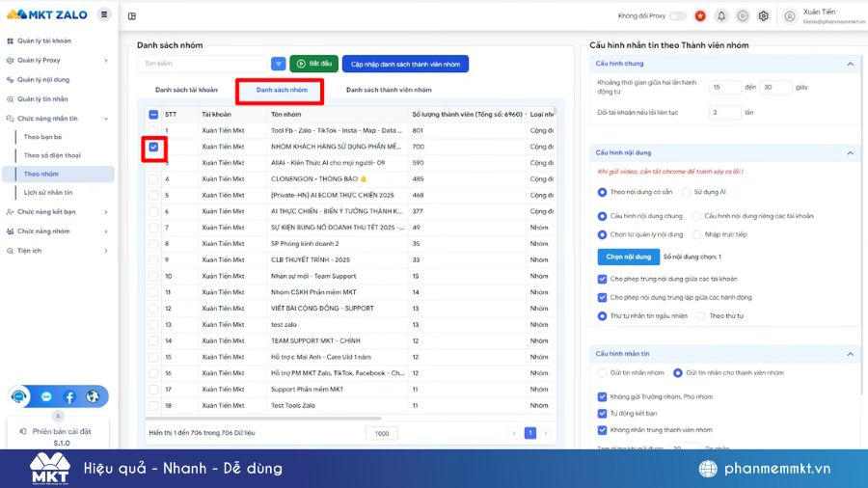Screen dimensions: 868x488
Task: Toggle Cho phép trùng nội dung giữa các tài khoản
Action: [602, 279]
